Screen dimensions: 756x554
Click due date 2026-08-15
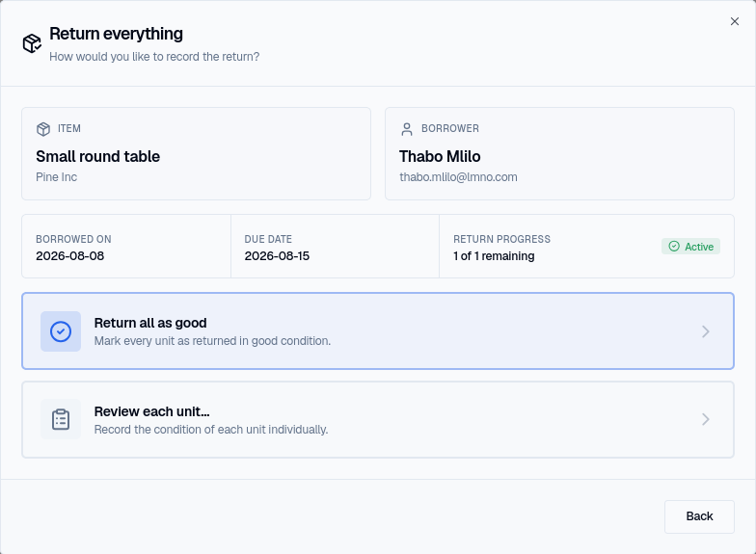coord(277,256)
